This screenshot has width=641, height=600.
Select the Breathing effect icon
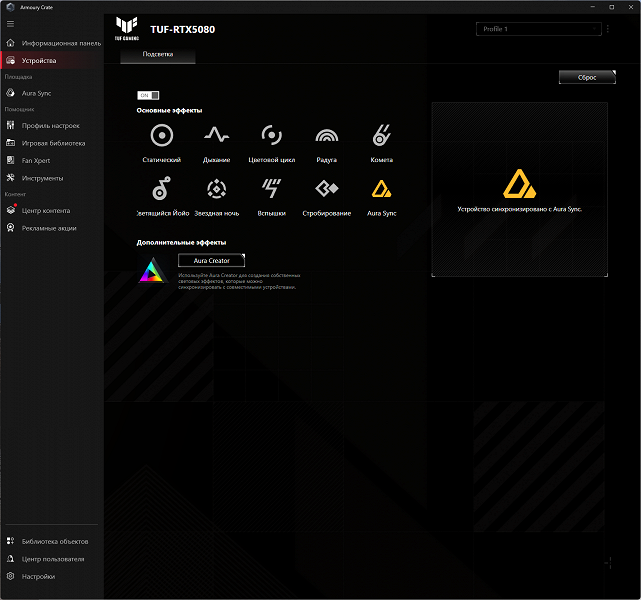(x=216, y=134)
